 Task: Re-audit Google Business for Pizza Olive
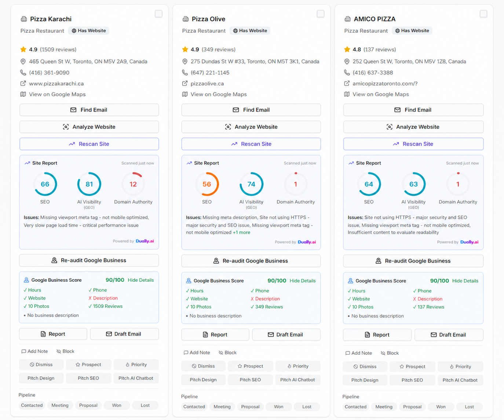251,261
